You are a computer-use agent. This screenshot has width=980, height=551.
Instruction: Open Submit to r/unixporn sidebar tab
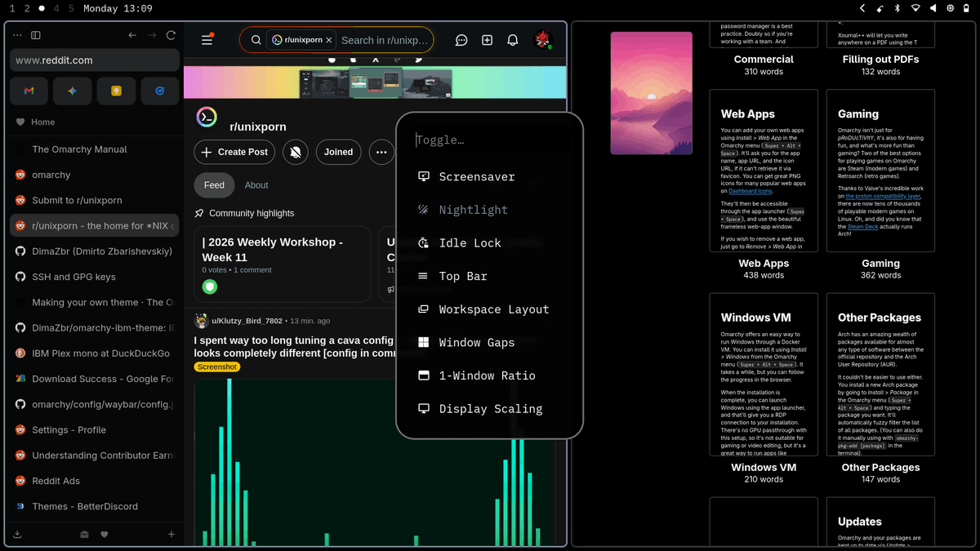click(x=95, y=200)
